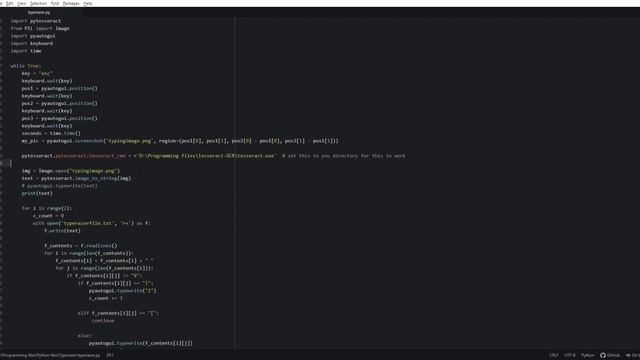
Task: Click the 'import pyautogui' line
Action: (x=33, y=36)
